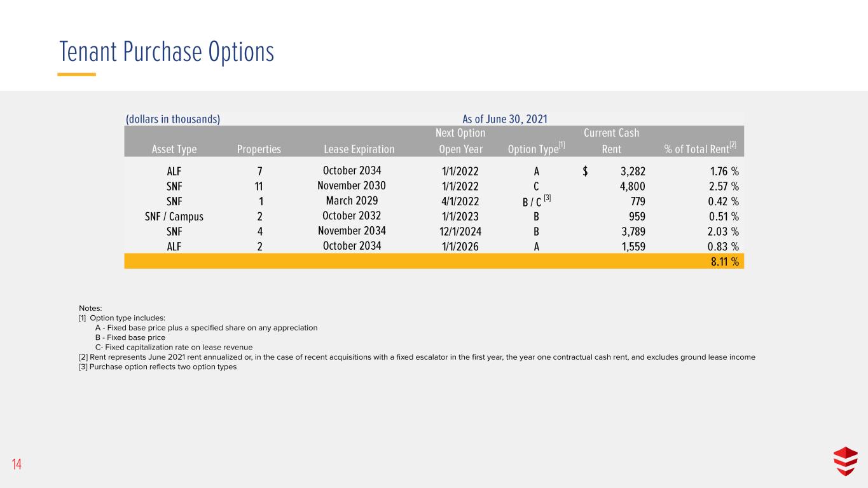Click the 12/1/2024 option open date
This screenshot has height=488, width=868.
[460, 232]
